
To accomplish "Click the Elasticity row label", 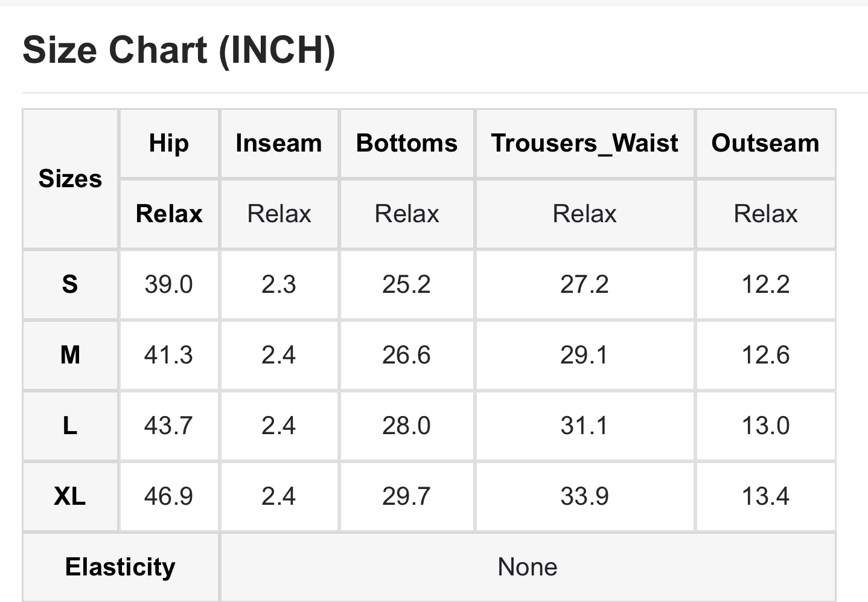I will point(121,567).
